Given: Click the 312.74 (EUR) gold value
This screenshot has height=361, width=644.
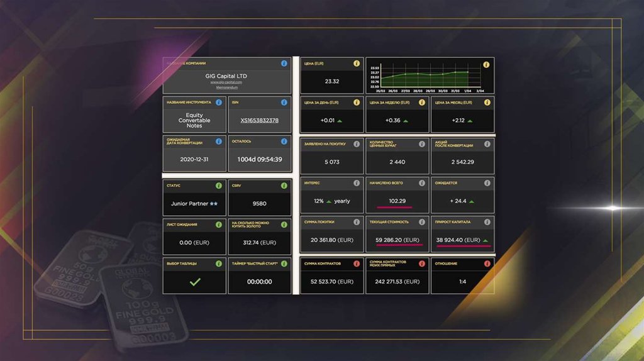Looking at the screenshot, I should coord(260,243).
